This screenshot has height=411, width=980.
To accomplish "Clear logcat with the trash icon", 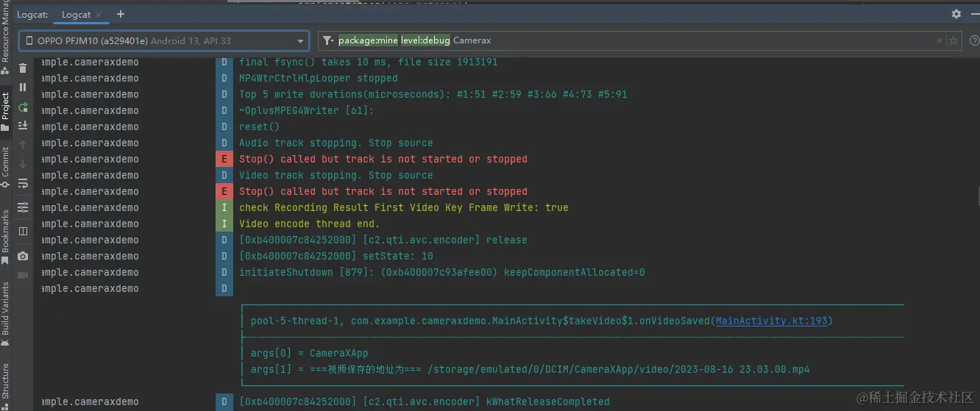I will point(23,68).
